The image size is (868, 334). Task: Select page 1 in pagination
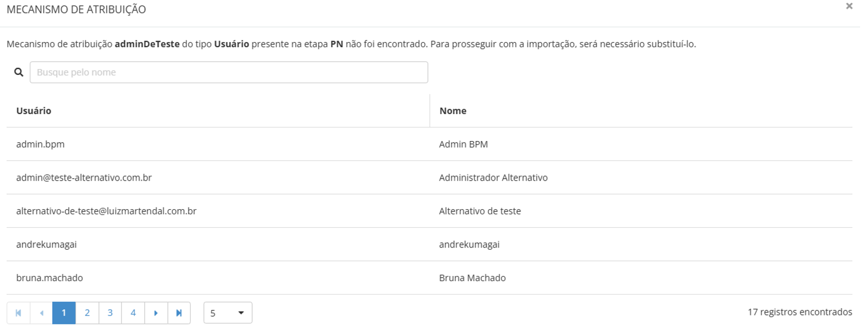click(x=64, y=313)
